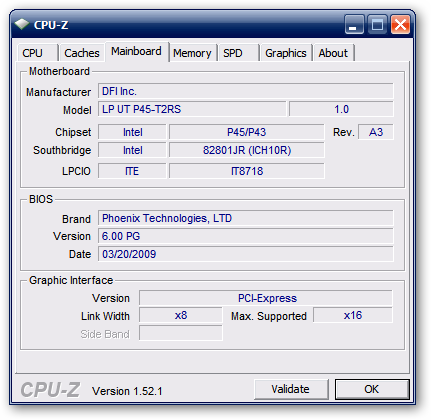Close the CPU-Z window
This screenshot has height=420, width=431.
pos(400,24)
